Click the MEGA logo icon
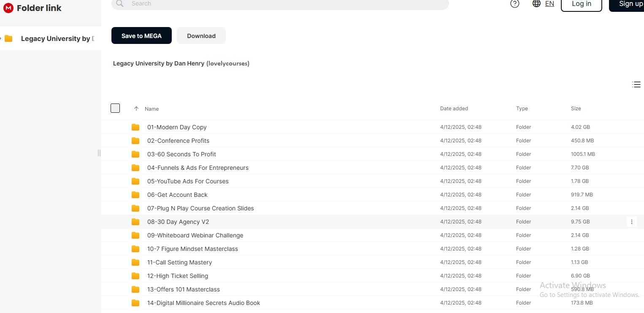This screenshot has height=313, width=644. pyautogui.click(x=8, y=8)
